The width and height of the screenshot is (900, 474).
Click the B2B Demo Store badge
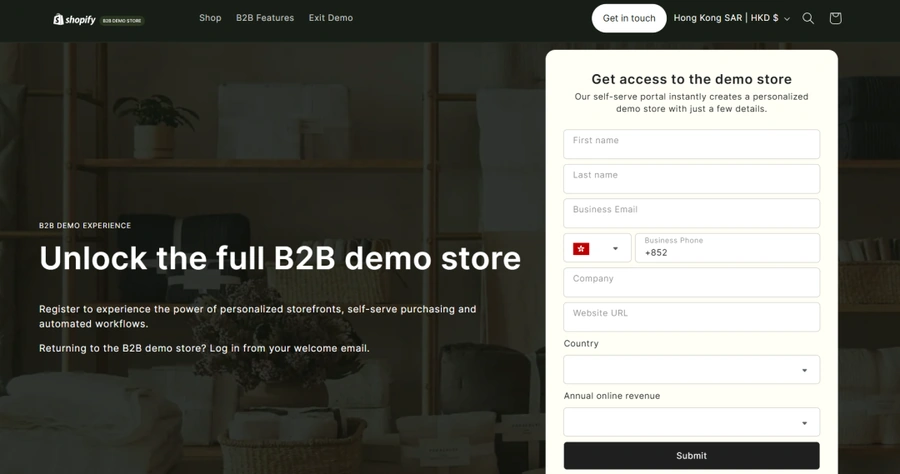tap(122, 21)
